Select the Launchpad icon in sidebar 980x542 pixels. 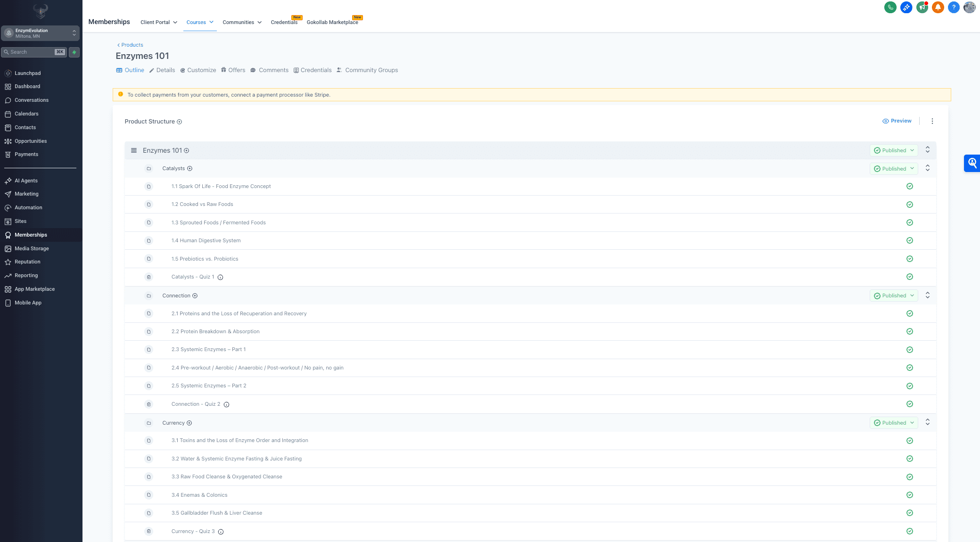(8, 73)
